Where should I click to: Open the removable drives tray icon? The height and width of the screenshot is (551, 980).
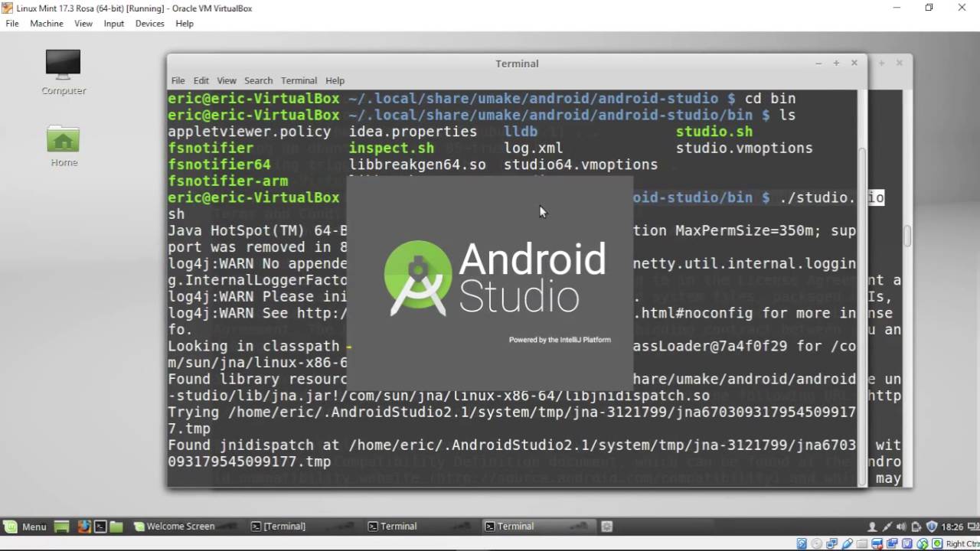coord(916,527)
